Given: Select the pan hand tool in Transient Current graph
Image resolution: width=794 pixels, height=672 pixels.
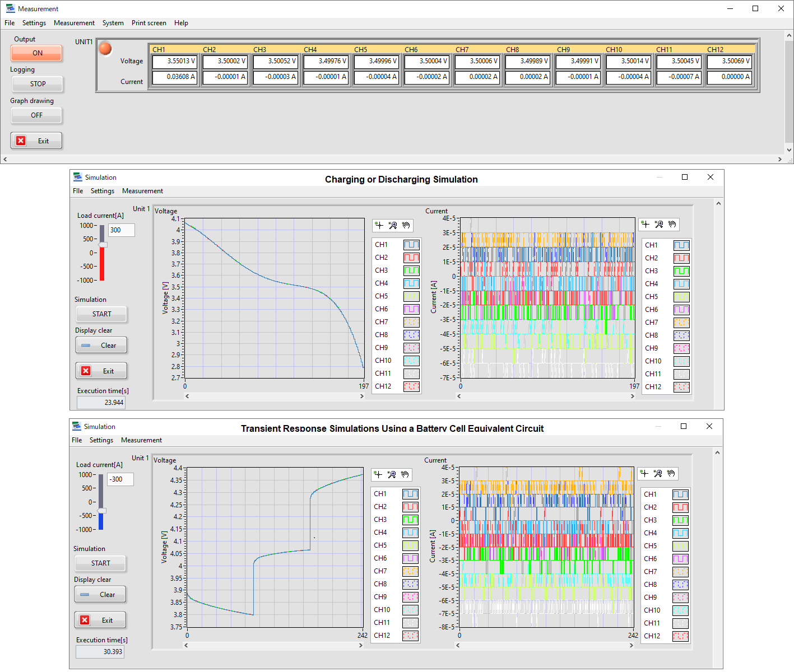Looking at the screenshot, I should pyautogui.click(x=671, y=473).
